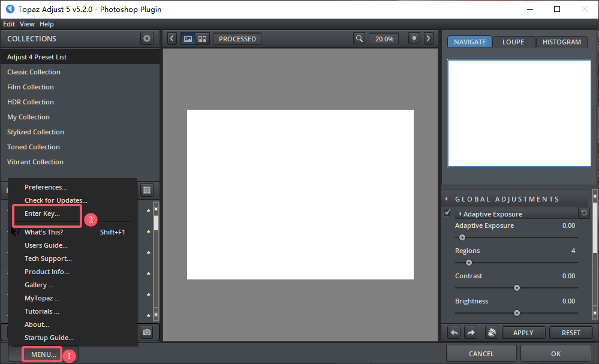Screen dimensions: 599x364
Task: Click the next arrow beside the light bulb
Action: (x=428, y=38)
